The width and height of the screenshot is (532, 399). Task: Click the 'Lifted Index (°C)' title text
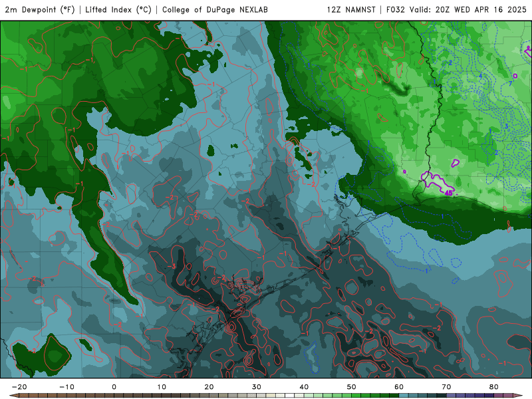point(118,10)
